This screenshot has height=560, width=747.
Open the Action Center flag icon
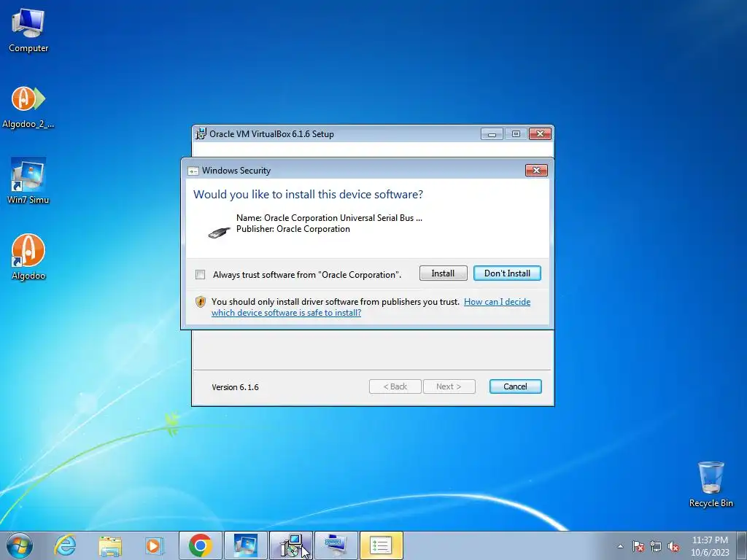point(638,547)
